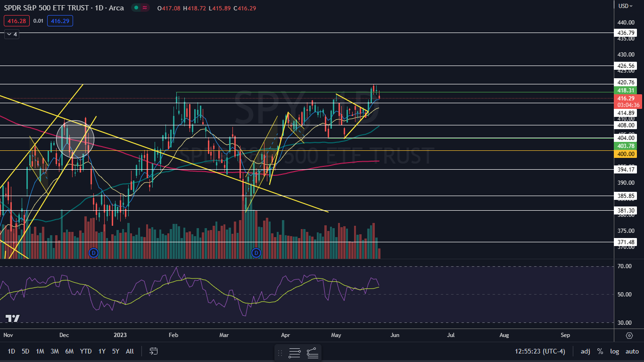Click the green 403.78 moving average label
Image resolution: width=644 pixels, height=362 pixels.
(626, 146)
